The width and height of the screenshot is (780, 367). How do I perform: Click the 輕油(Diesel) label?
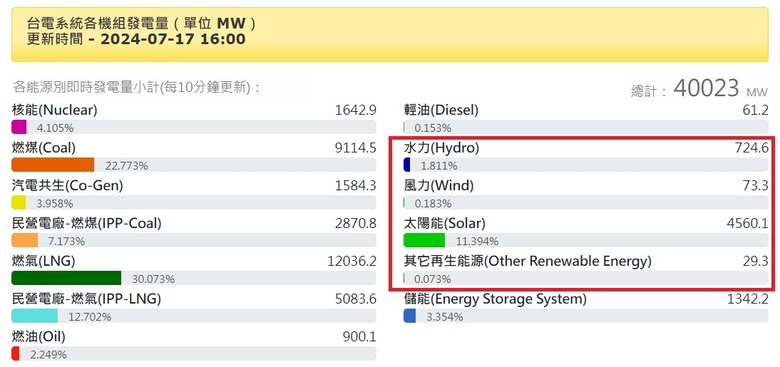[441, 110]
